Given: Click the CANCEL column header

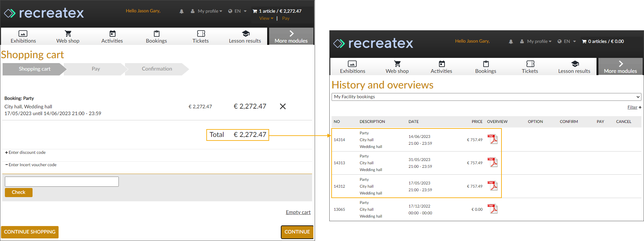Looking at the screenshot, I should point(623,122).
